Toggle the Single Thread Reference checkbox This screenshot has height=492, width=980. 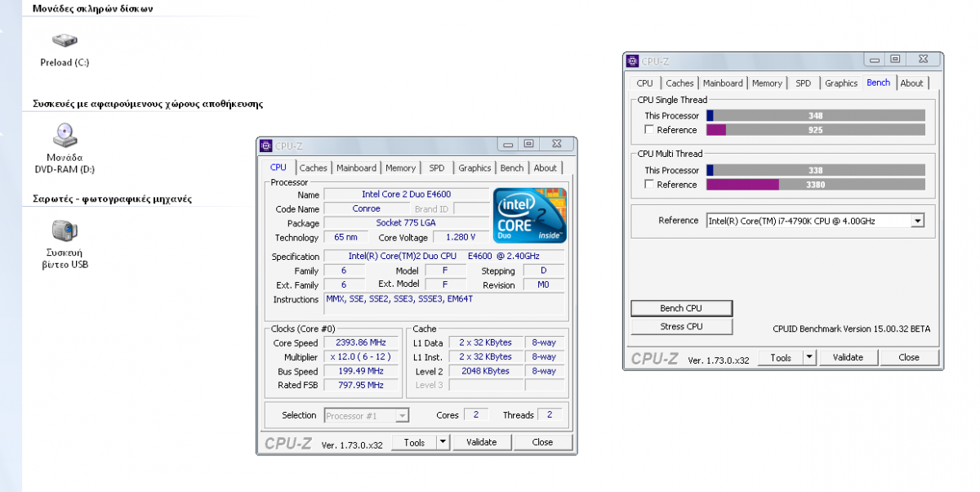(649, 130)
